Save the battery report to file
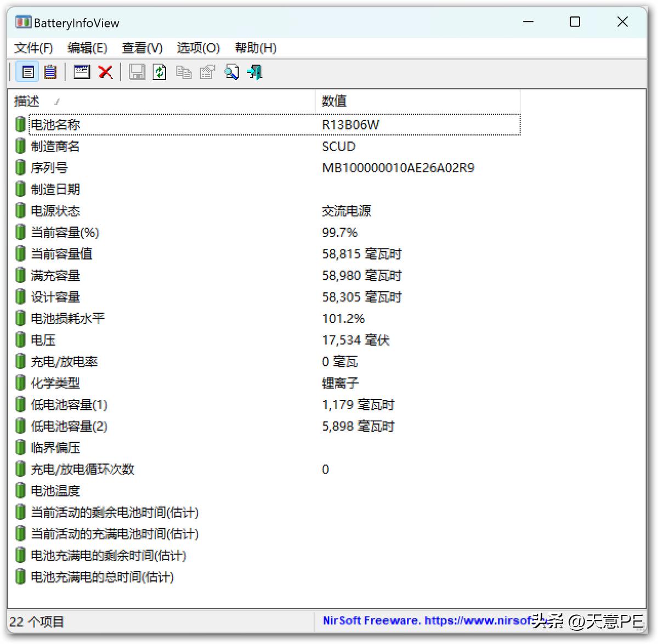658x644 pixels. pos(137,72)
